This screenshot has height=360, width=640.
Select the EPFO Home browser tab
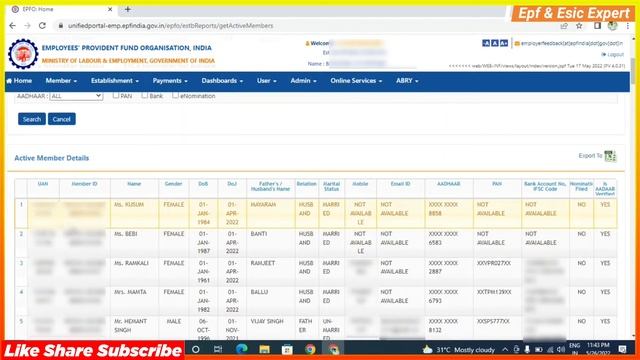tap(61, 9)
